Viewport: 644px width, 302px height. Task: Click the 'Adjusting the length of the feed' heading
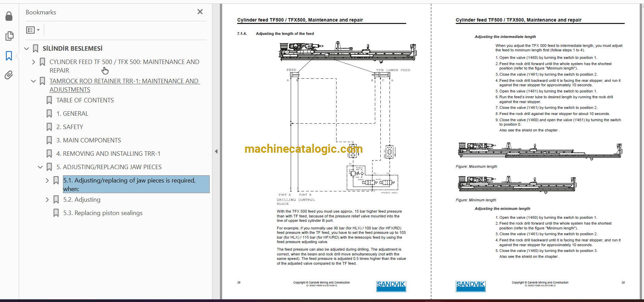(285, 34)
